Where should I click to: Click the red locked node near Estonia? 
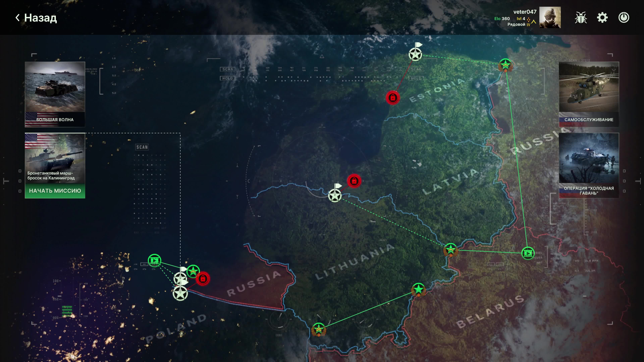tap(392, 98)
